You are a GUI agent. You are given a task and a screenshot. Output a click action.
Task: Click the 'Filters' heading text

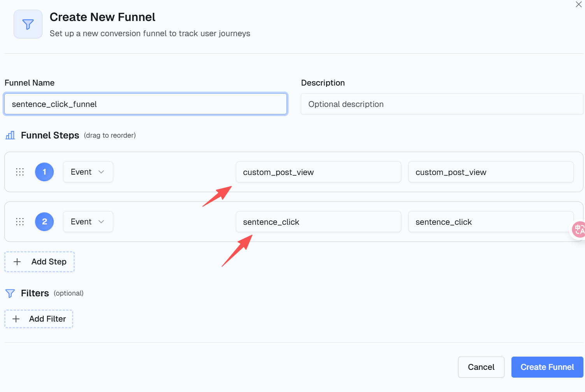35,293
